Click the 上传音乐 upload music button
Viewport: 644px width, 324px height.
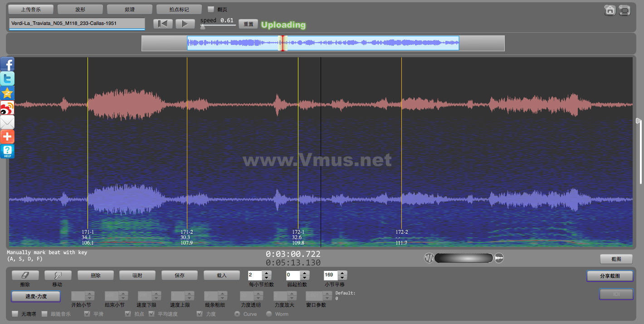click(31, 9)
